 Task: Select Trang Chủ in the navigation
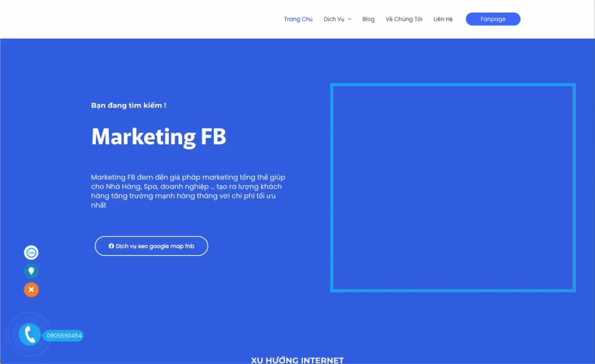tap(298, 19)
